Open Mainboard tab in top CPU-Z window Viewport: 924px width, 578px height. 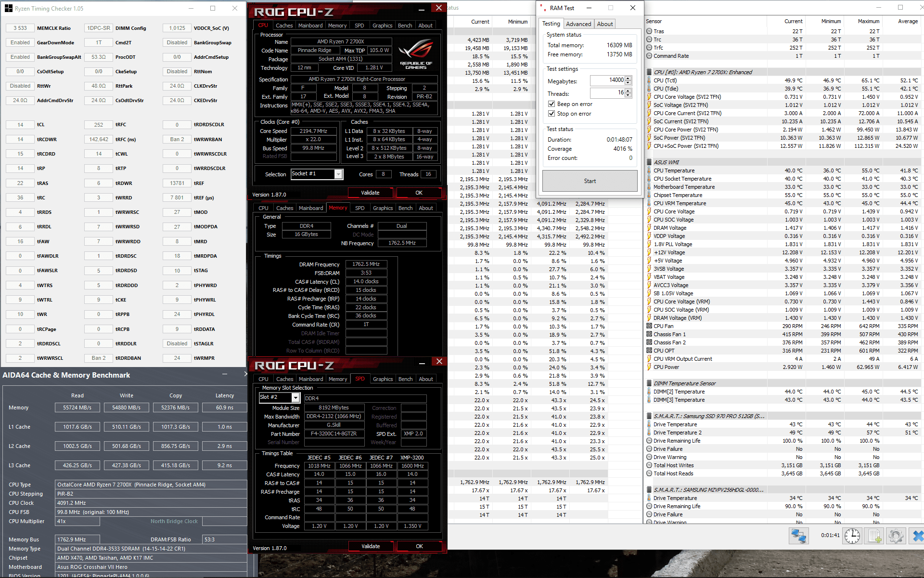[310, 26]
